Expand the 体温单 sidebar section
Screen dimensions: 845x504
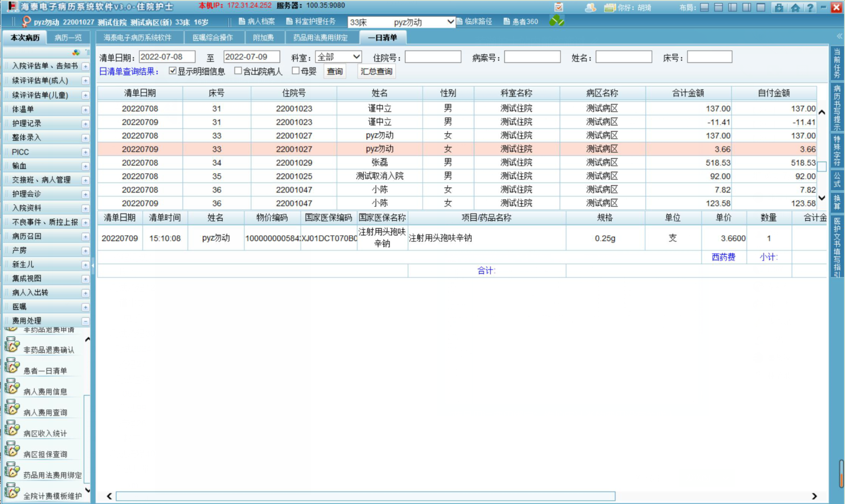click(85, 110)
